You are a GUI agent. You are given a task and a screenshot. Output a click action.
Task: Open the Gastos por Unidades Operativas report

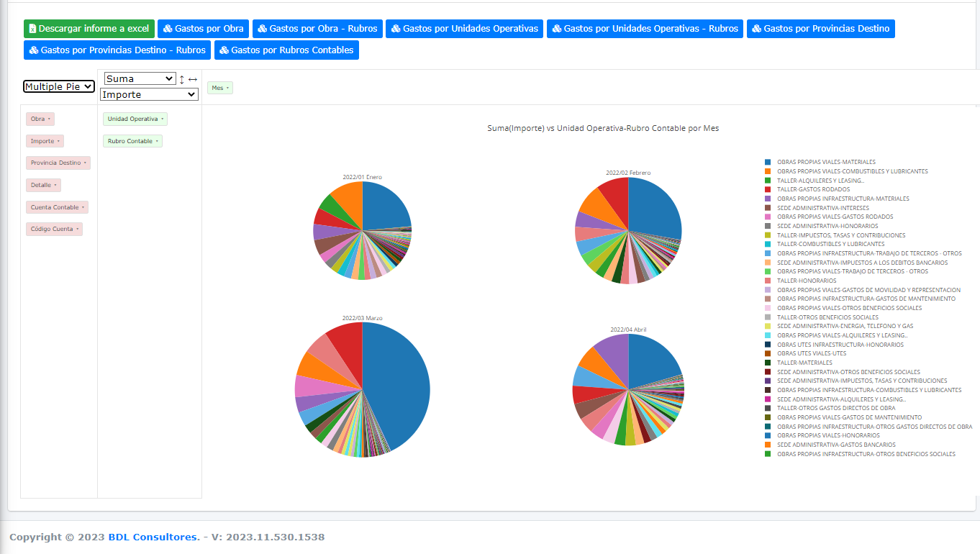click(464, 29)
